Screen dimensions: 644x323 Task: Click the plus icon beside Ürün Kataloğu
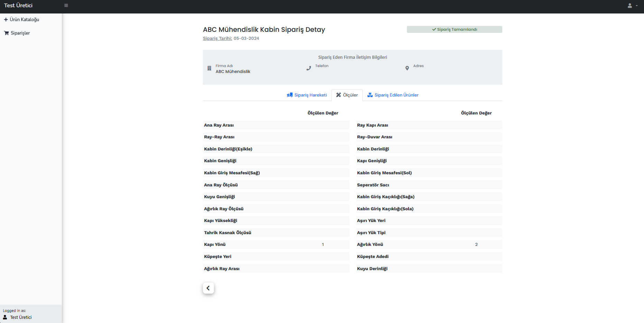6,20
